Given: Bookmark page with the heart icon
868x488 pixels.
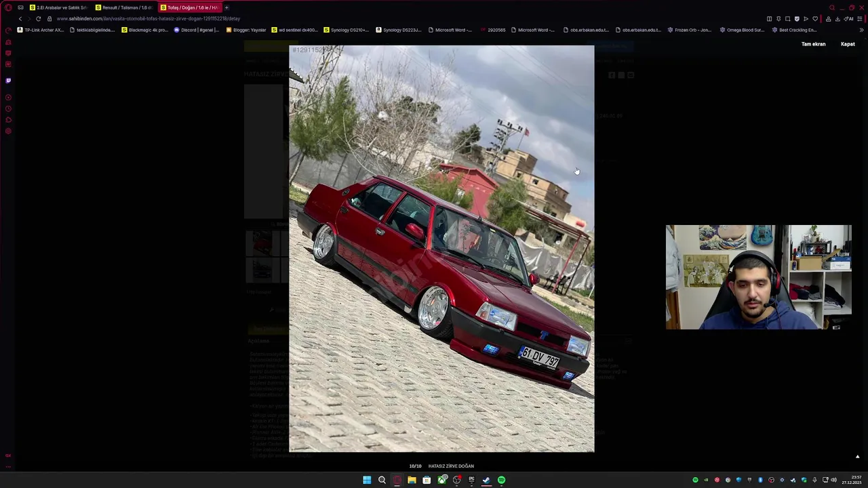Looking at the screenshot, I should pos(815,18).
